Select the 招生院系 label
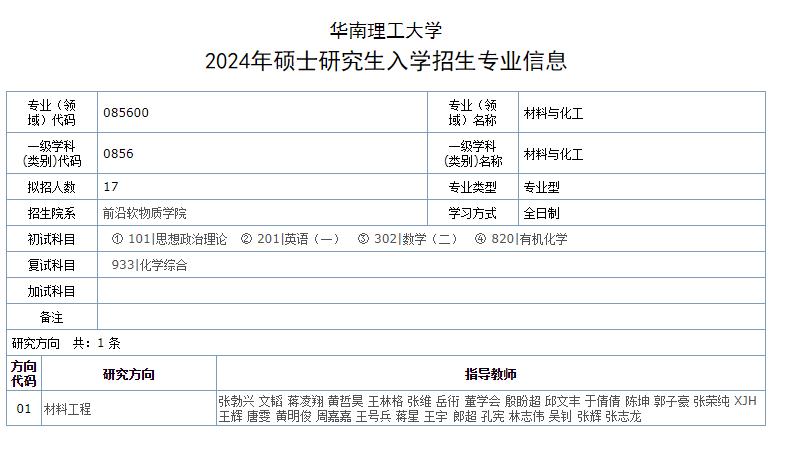Viewport: 791px width, 451px height. tap(51, 213)
